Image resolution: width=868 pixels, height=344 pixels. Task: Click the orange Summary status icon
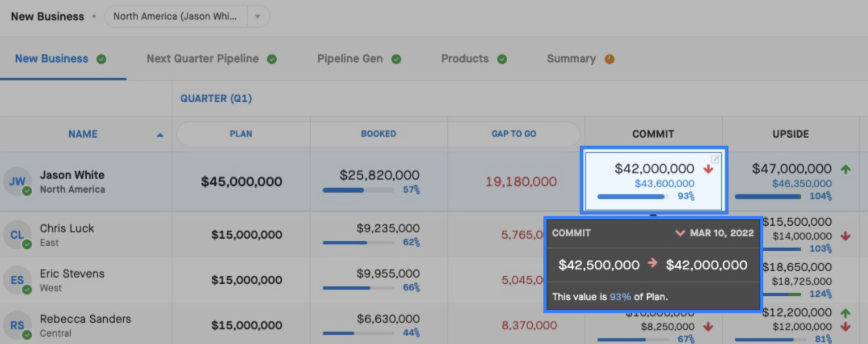tap(609, 59)
